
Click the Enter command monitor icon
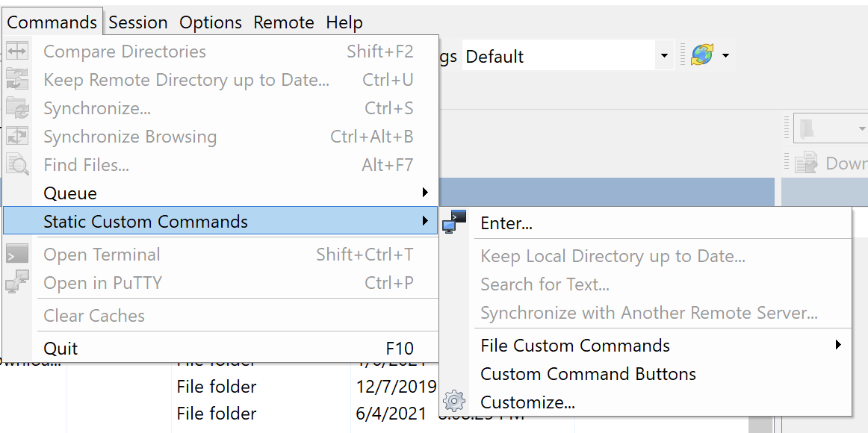pyautogui.click(x=454, y=222)
